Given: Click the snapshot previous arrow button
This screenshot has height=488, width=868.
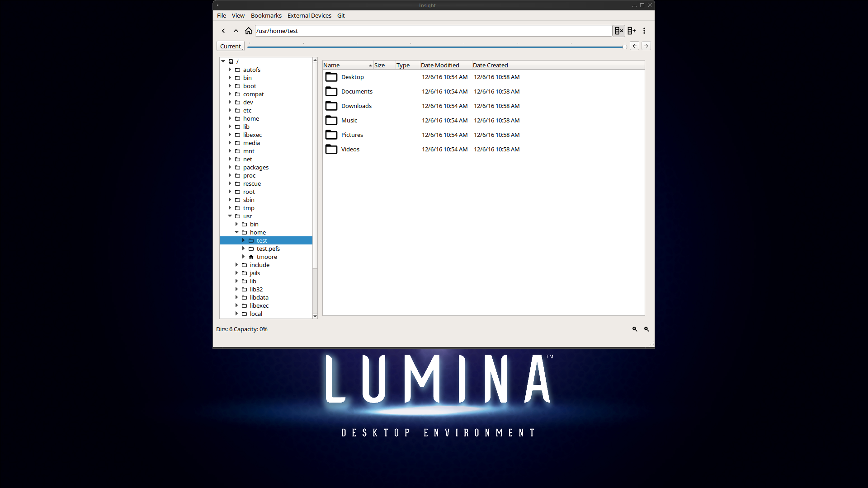Looking at the screenshot, I should 634,46.
